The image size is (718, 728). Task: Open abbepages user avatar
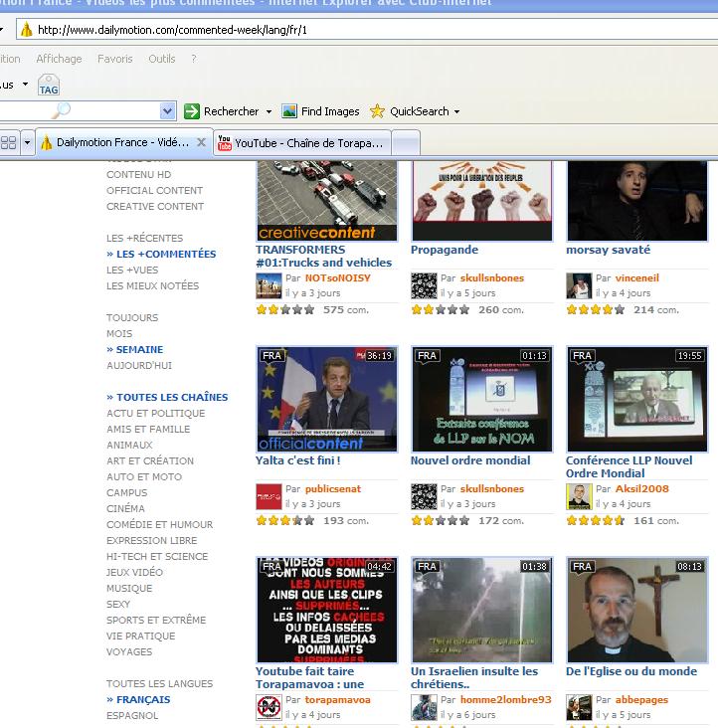[579, 707]
